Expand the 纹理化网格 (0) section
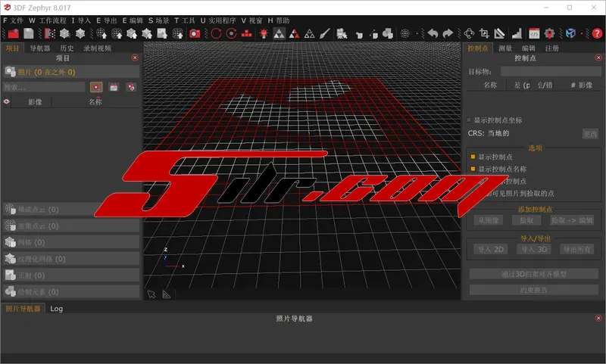The height and width of the screenshot is (364, 606). 71,259
